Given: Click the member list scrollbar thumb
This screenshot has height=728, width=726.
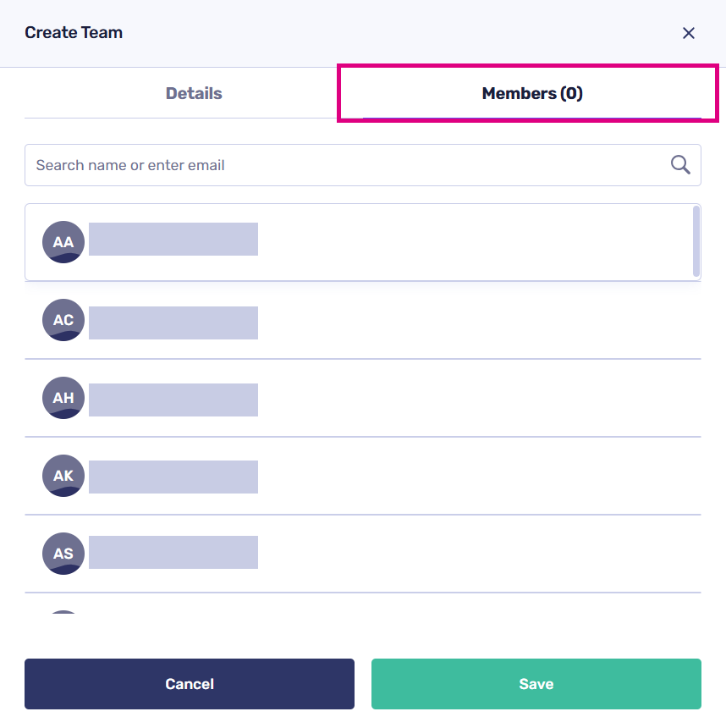Looking at the screenshot, I should tap(696, 240).
